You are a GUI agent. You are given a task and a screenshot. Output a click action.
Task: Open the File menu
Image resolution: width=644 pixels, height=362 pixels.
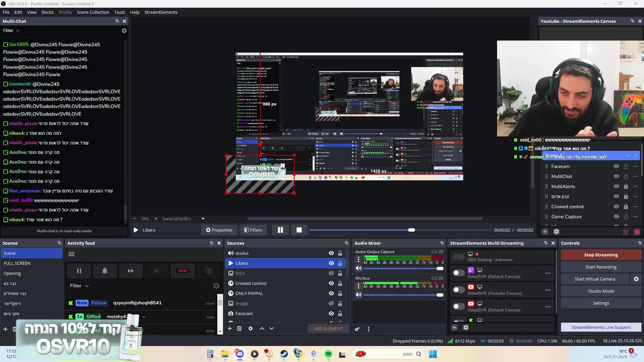pos(6,12)
